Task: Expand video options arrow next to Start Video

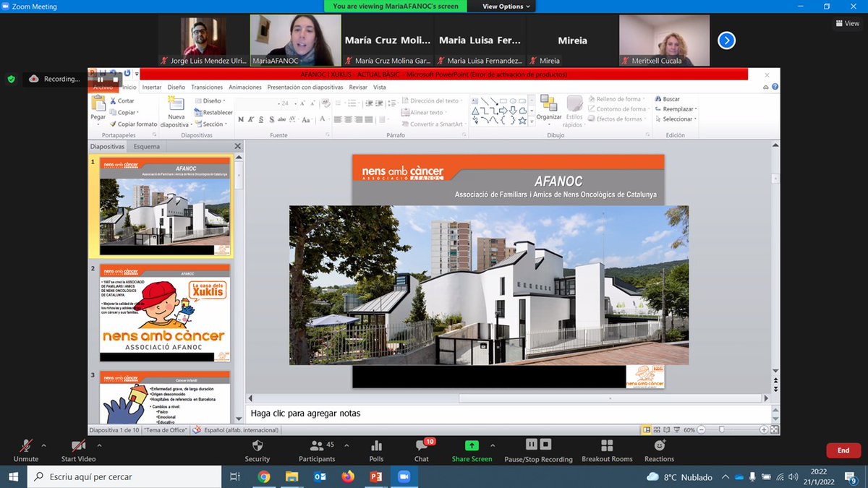Action: 99,445
